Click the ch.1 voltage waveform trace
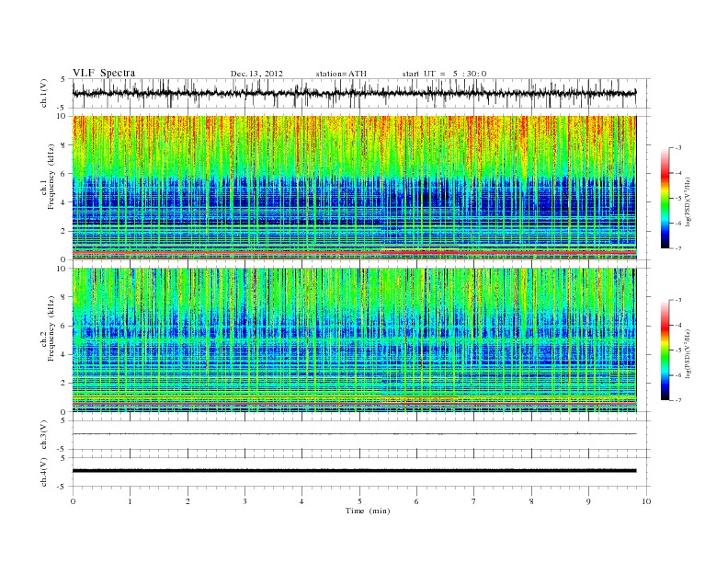Screen dimensions: 728x563 pos(354,93)
